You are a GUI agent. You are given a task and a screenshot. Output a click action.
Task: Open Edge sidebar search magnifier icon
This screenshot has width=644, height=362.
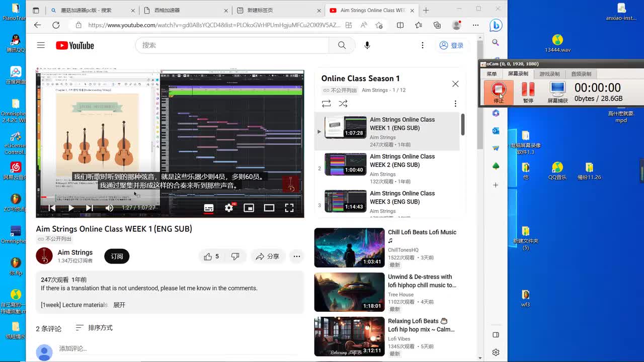[496, 43]
